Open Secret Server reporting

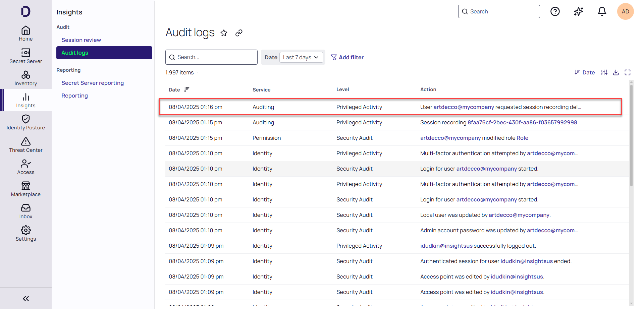pyautogui.click(x=93, y=83)
